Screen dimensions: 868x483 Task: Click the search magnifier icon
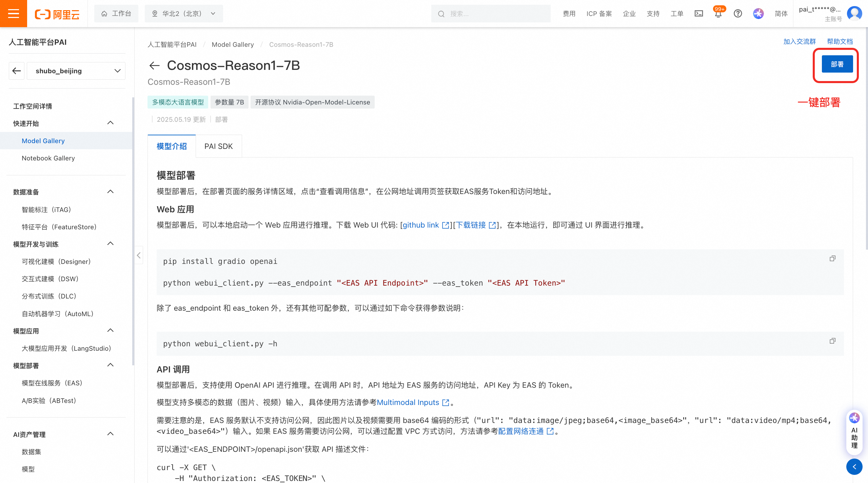pos(441,14)
